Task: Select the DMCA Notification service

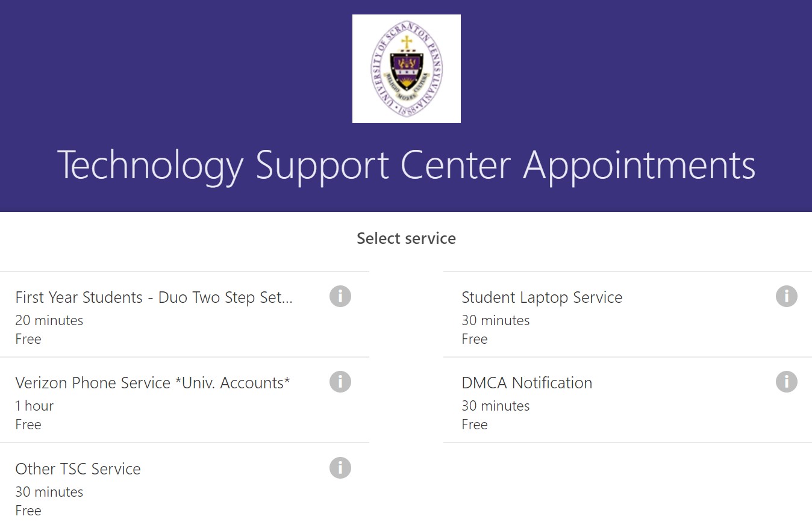Action: coord(628,400)
